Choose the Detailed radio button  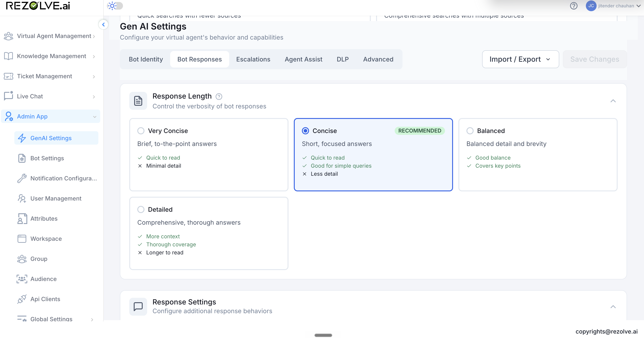(x=141, y=209)
